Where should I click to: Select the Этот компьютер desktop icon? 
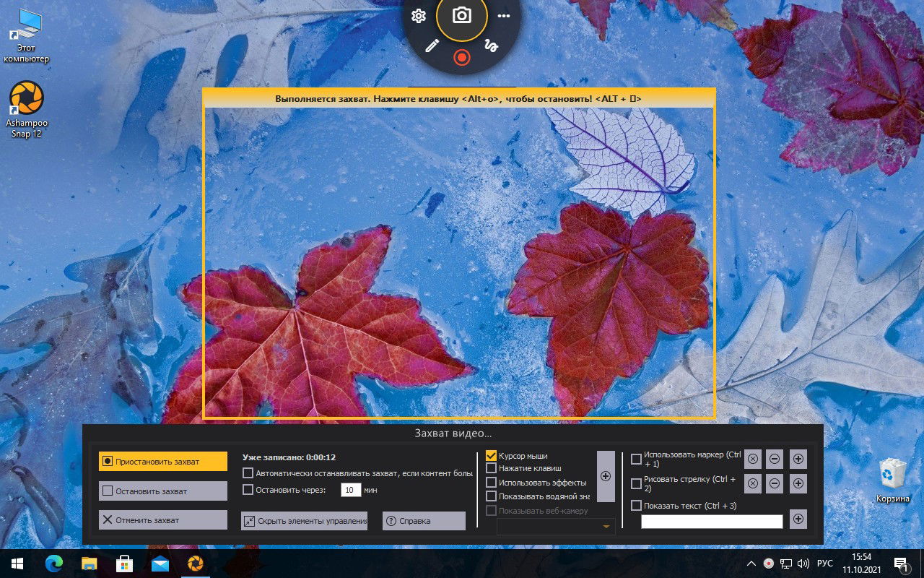[x=27, y=37]
